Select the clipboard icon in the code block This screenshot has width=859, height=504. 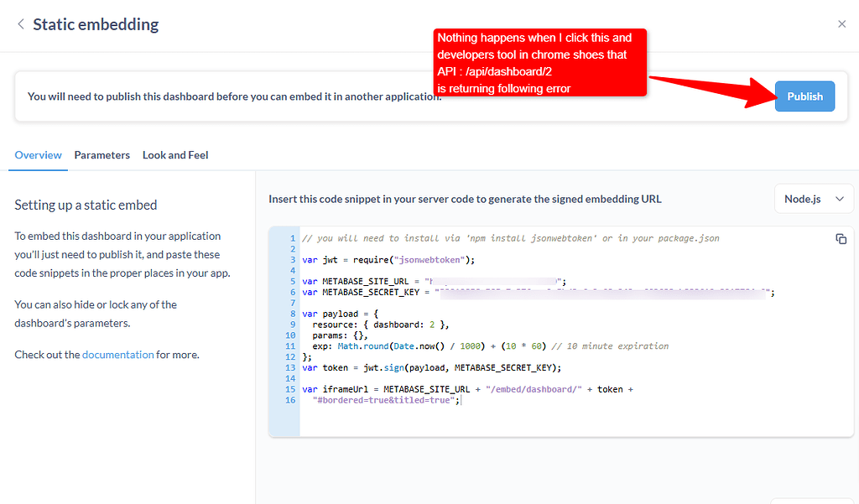(841, 239)
